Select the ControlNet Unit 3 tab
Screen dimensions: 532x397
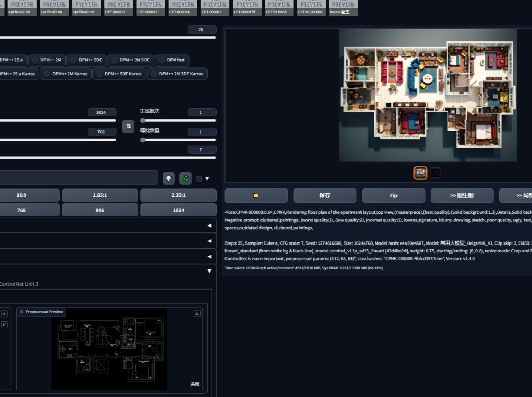tap(19, 284)
